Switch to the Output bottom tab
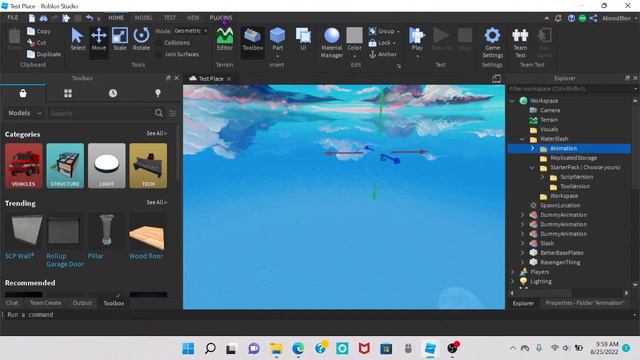 (x=82, y=303)
